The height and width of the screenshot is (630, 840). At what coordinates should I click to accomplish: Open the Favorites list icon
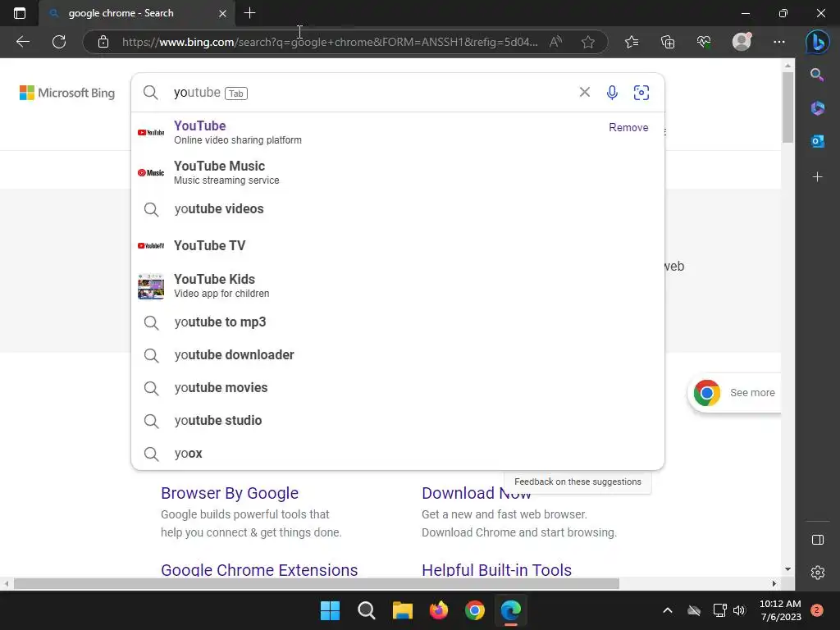tap(632, 42)
